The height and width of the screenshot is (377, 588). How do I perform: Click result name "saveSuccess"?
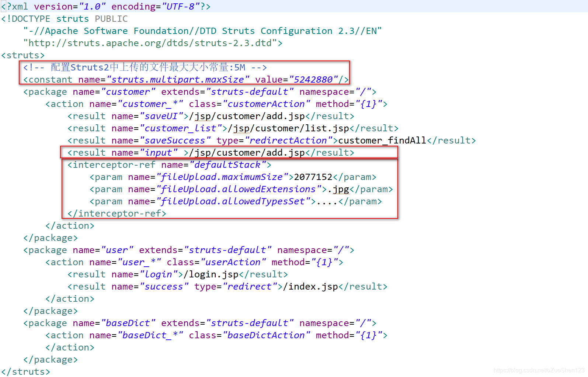[x=175, y=141]
